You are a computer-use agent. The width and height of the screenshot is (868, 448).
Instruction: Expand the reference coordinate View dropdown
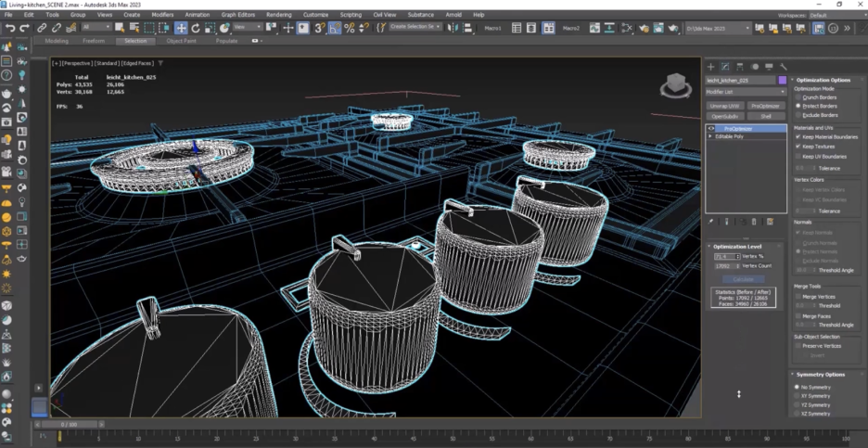click(248, 28)
